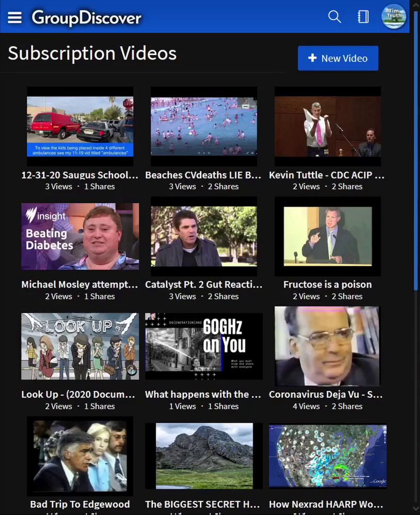Click the 'Bad Trip To Edgewood' title

tap(80, 504)
